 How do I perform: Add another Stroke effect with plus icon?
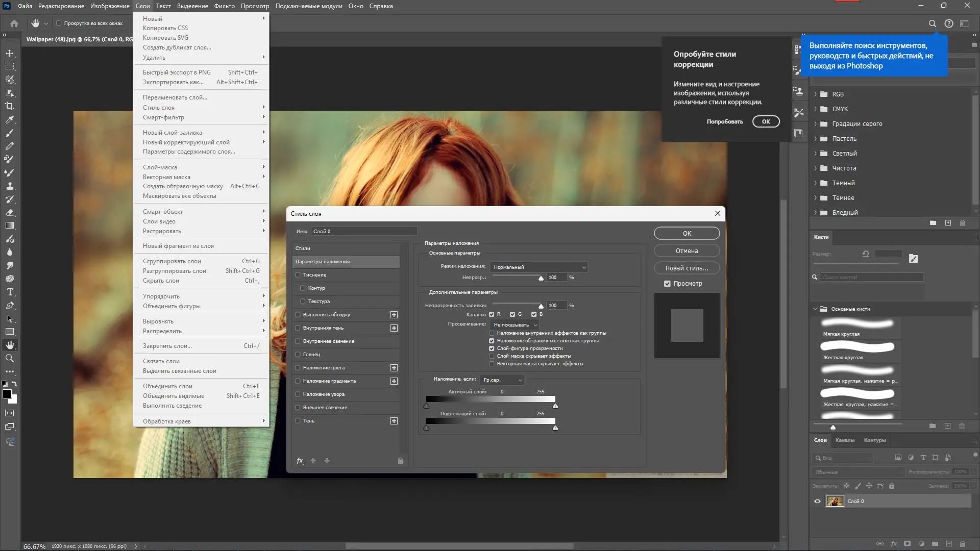click(394, 315)
